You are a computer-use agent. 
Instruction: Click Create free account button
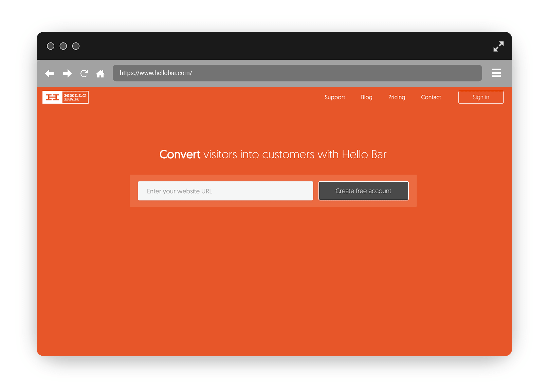tap(363, 191)
